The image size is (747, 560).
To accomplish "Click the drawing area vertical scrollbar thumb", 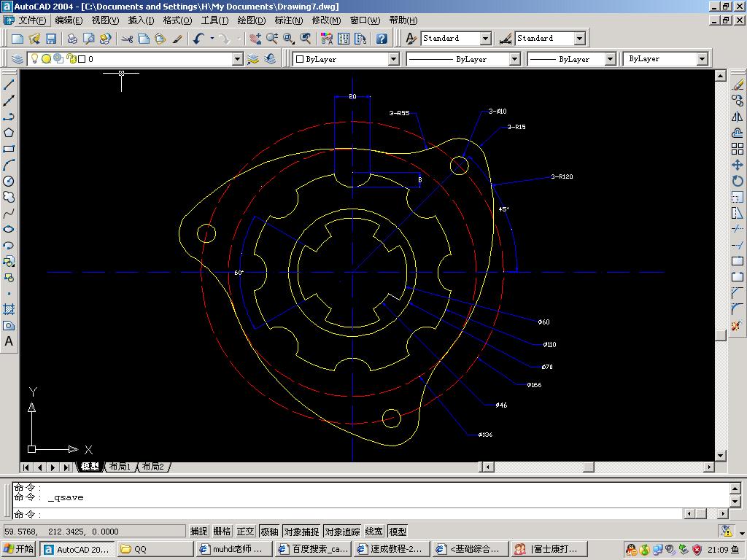I will (x=720, y=335).
